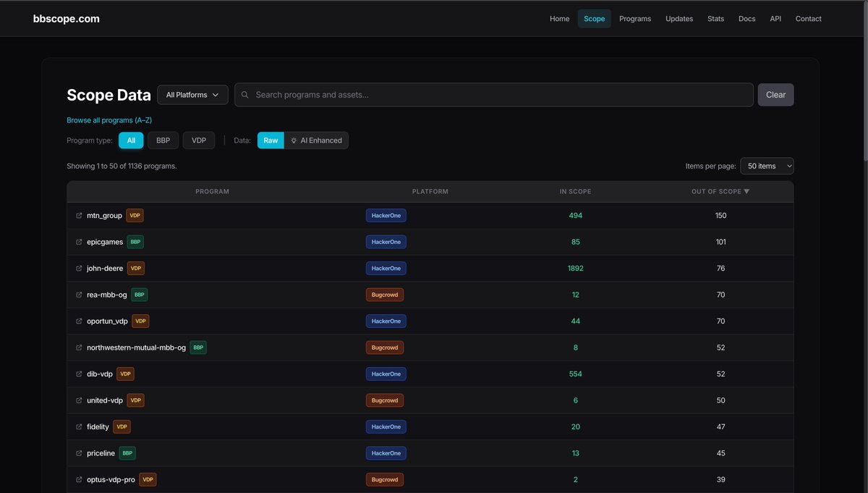
Task: Sort by Platform column header
Action: 430,192
